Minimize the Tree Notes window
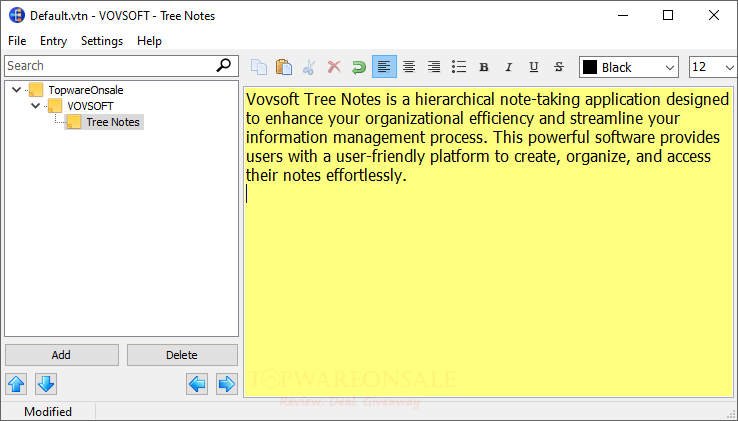The height and width of the screenshot is (421, 738). coord(623,16)
